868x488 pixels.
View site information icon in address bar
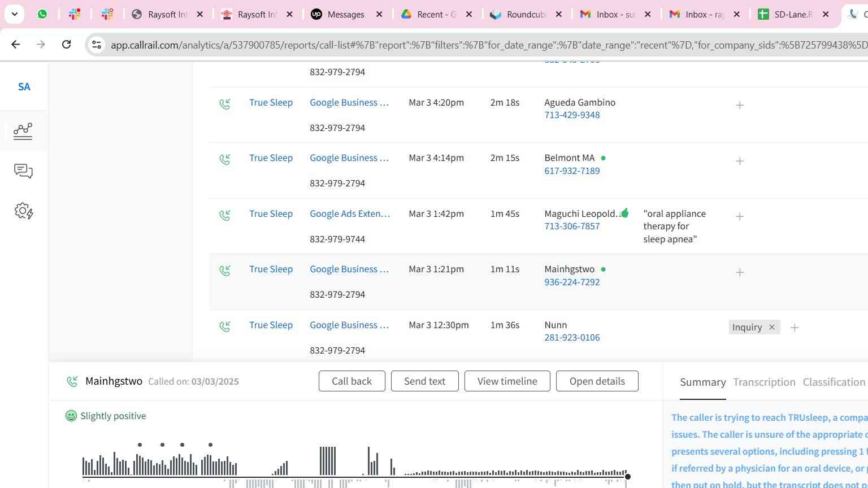[x=97, y=45]
